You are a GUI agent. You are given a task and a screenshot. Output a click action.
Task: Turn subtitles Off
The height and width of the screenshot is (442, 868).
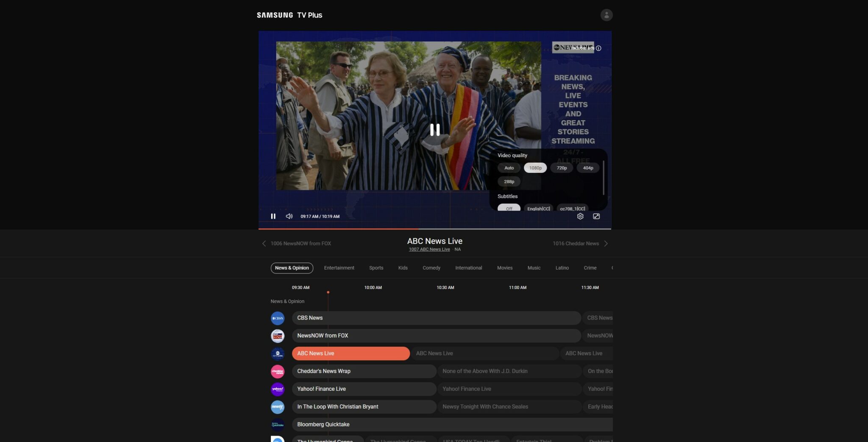click(509, 208)
